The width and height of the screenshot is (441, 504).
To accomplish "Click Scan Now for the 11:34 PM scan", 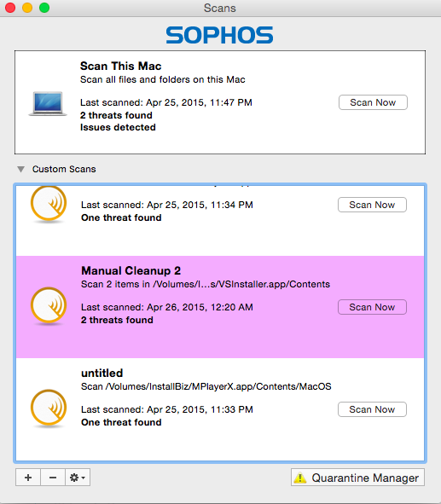I will click(x=372, y=205).
